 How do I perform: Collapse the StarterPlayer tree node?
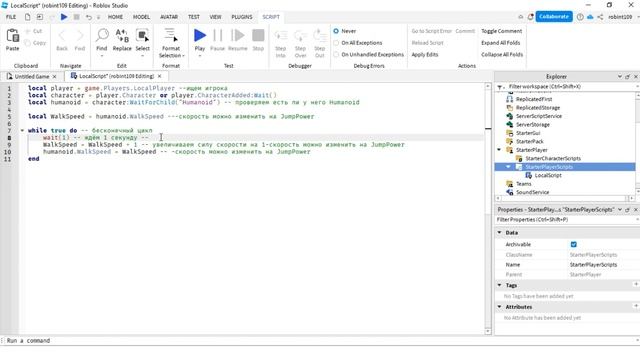point(499,150)
